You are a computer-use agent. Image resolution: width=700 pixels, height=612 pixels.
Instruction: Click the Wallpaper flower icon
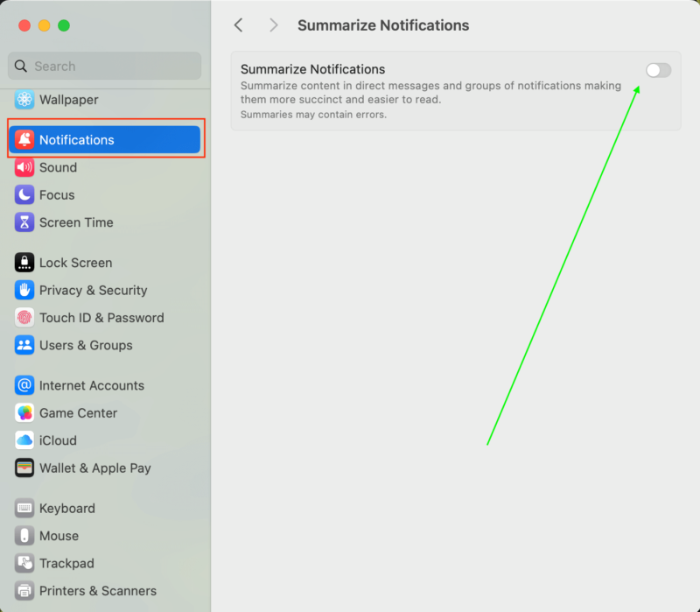[24, 100]
